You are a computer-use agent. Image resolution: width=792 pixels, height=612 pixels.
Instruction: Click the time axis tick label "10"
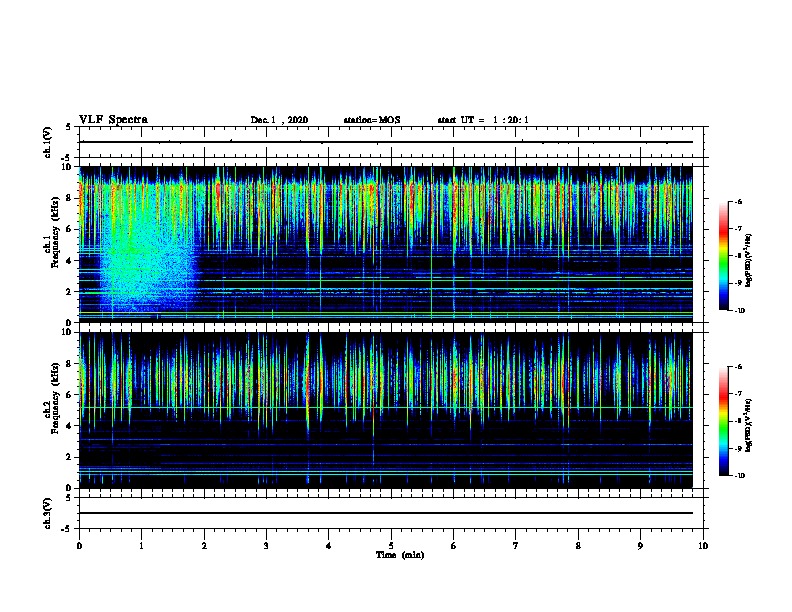point(703,546)
